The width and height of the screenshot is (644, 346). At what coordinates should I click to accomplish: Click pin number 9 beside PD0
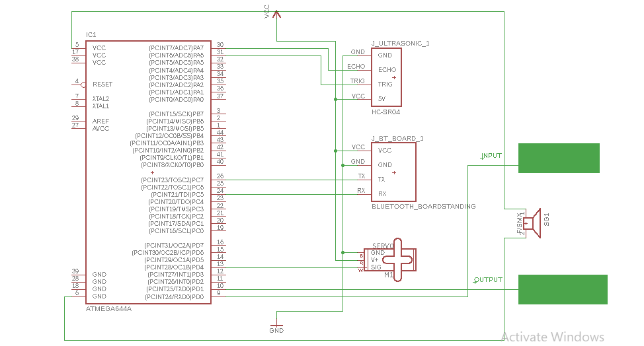coord(218,293)
